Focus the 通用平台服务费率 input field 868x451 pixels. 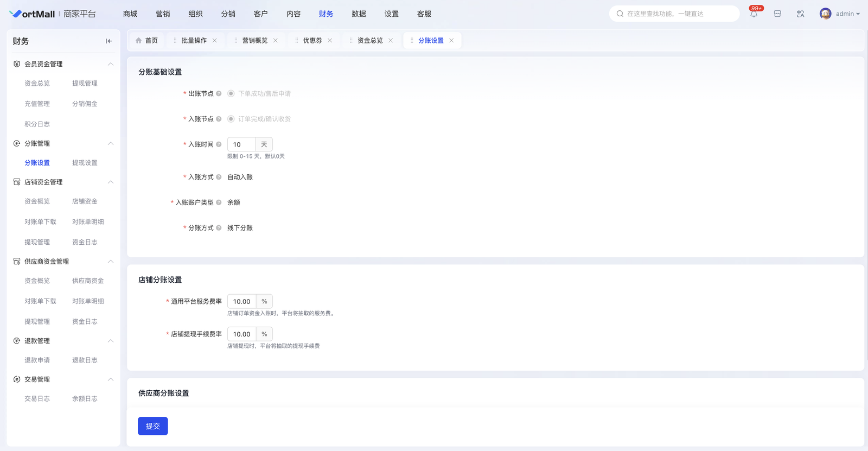point(242,302)
